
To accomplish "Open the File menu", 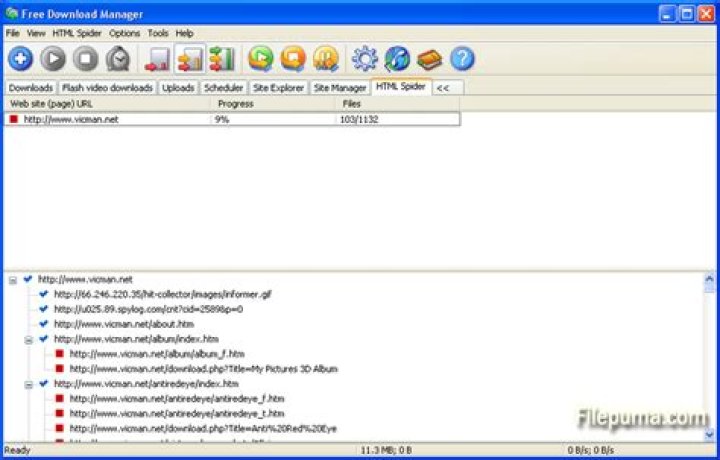I will click(12, 33).
